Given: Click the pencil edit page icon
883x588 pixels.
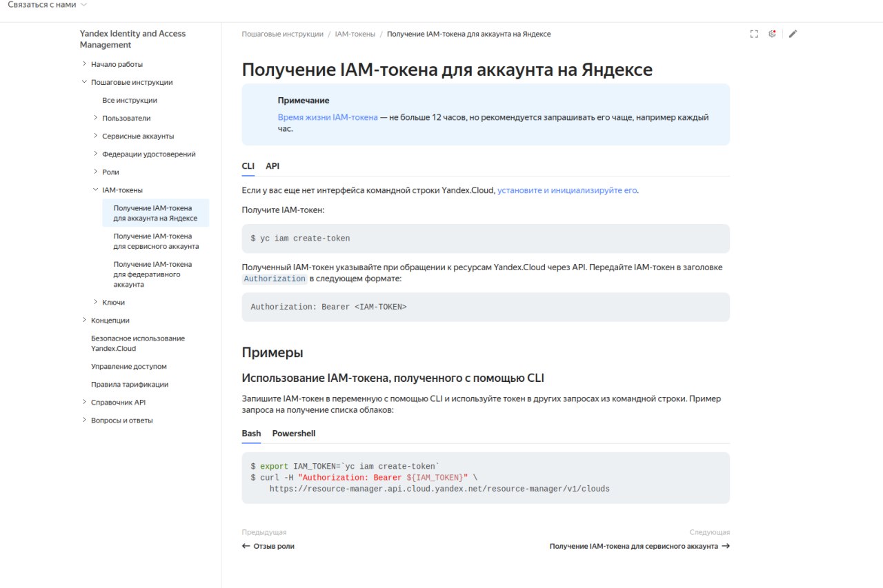Looking at the screenshot, I should pyautogui.click(x=793, y=34).
